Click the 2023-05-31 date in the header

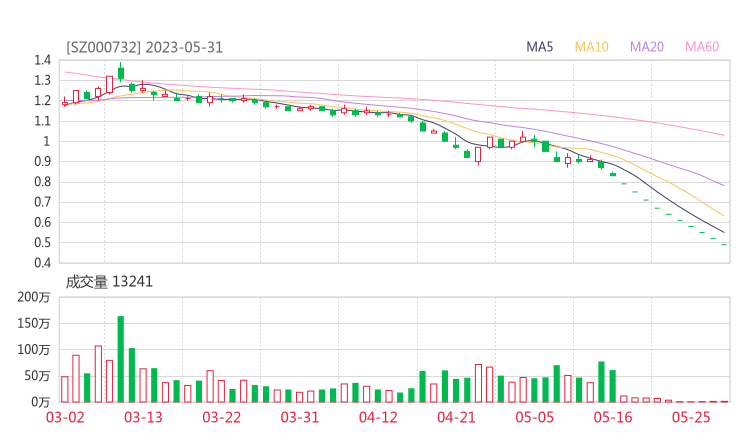[183, 46]
